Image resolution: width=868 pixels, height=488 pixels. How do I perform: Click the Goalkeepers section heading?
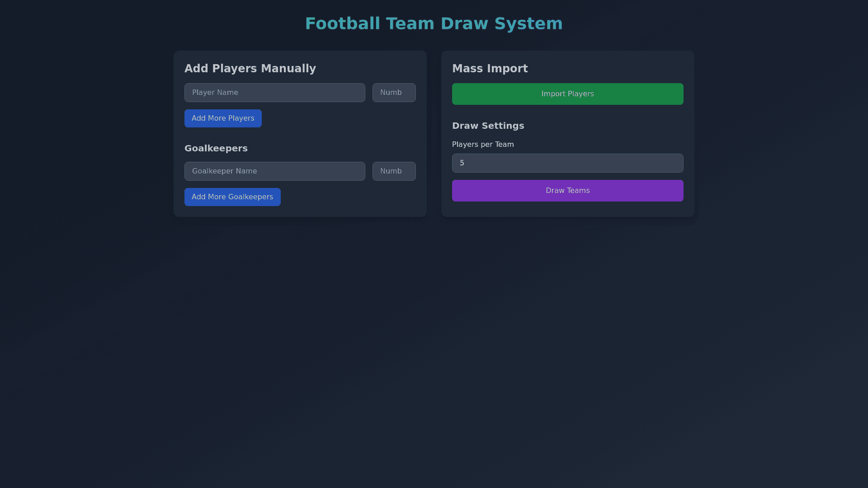click(216, 149)
